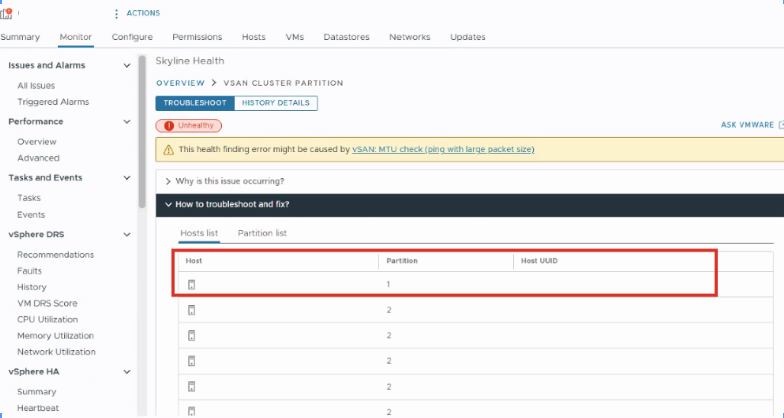Click the sidebar vertical scrollbar
The width and height of the screenshot is (784, 418).
142,130
